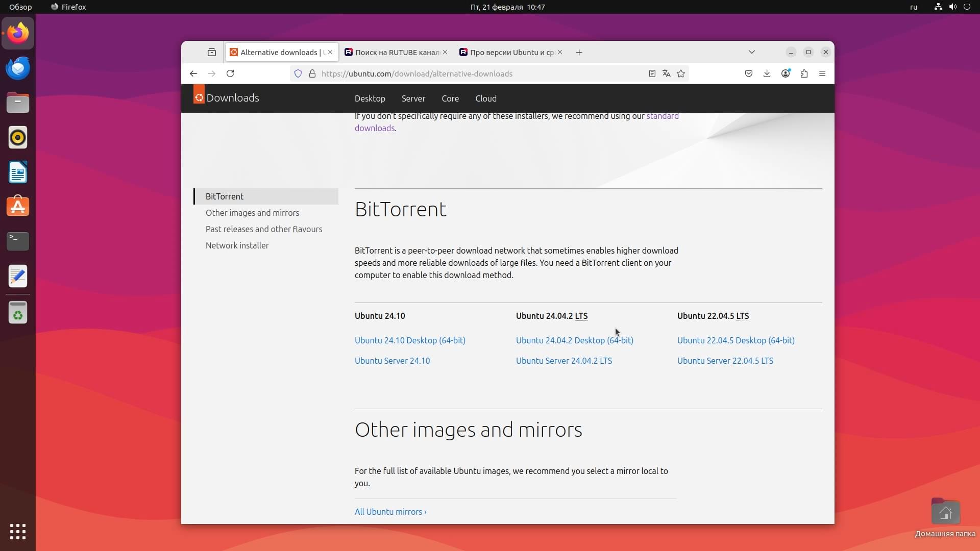Show applications grid
Screen dimensions: 980x551
click(x=18, y=532)
